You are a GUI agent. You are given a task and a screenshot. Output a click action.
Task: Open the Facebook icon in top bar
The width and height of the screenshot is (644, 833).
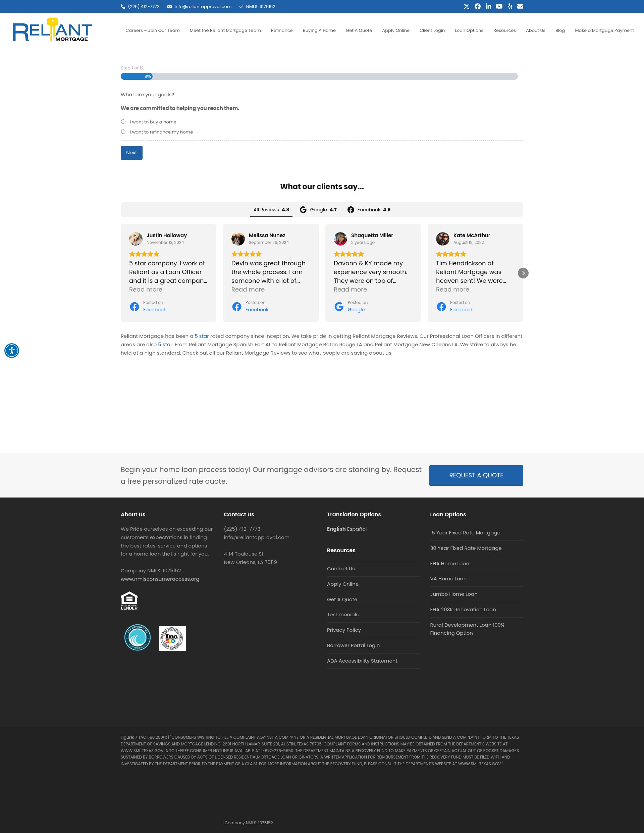(x=477, y=6)
